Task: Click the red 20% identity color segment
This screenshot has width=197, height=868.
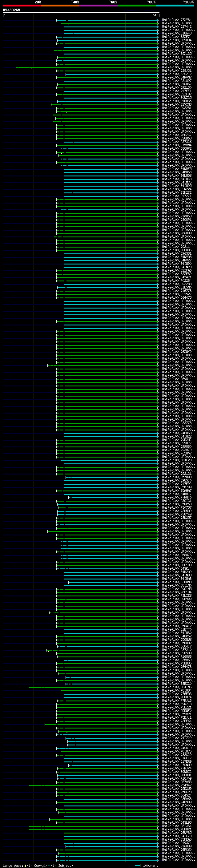Action: tap(22, 6)
